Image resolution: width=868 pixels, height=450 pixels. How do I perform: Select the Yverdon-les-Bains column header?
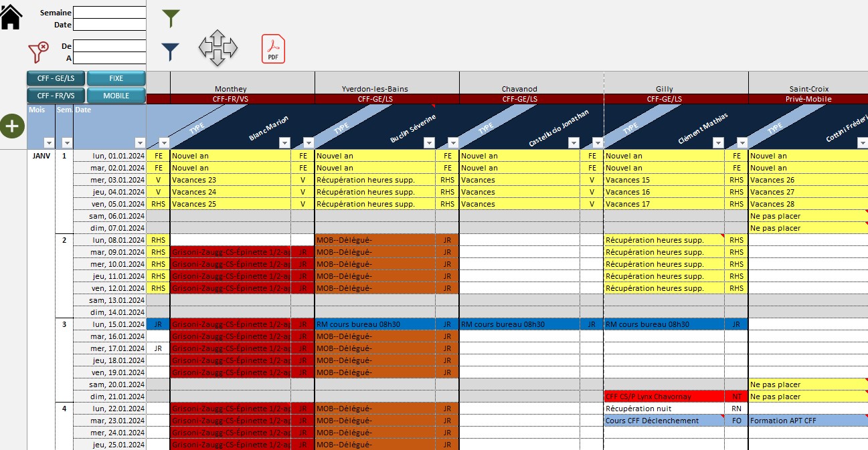pos(375,89)
